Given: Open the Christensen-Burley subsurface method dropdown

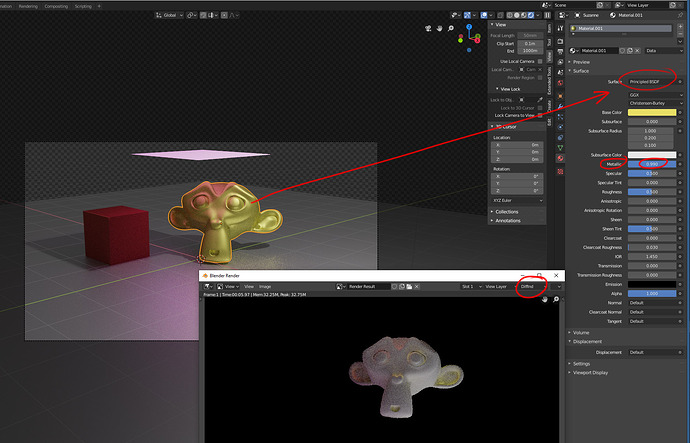Looking at the screenshot, I should click(x=656, y=103).
